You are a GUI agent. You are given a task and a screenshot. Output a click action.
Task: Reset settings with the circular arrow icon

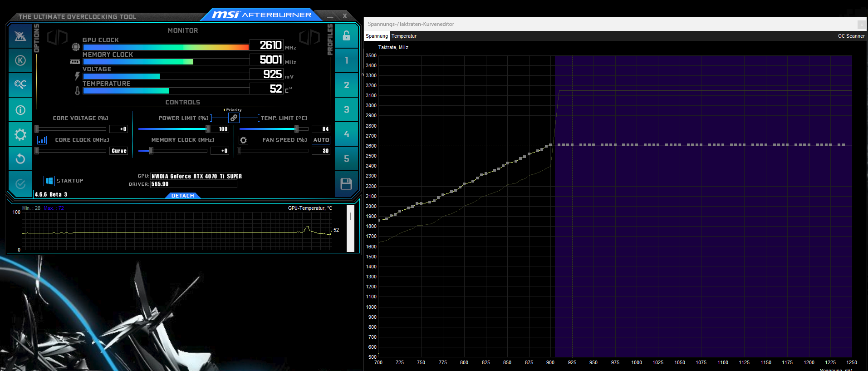tap(20, 159)
